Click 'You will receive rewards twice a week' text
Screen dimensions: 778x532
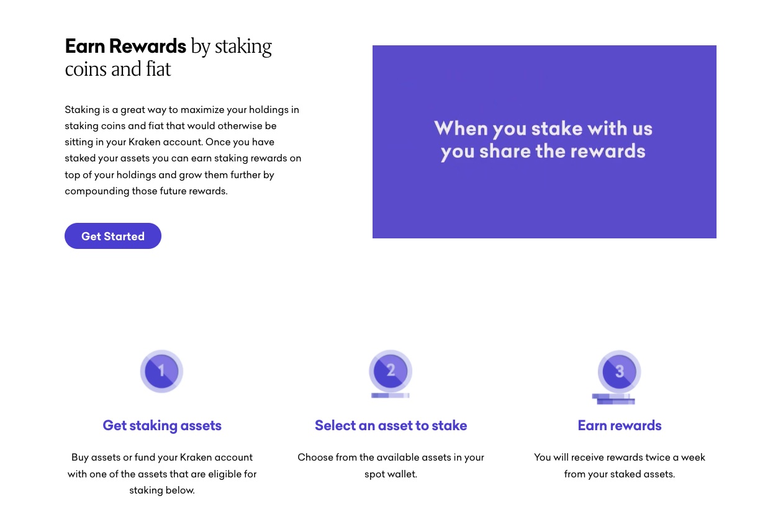(619, 458)
